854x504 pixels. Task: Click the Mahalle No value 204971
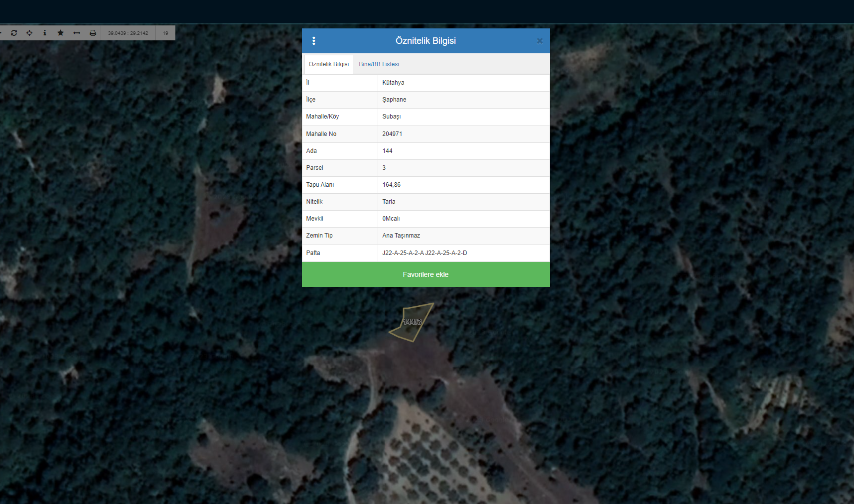click(x=392, y=134)
